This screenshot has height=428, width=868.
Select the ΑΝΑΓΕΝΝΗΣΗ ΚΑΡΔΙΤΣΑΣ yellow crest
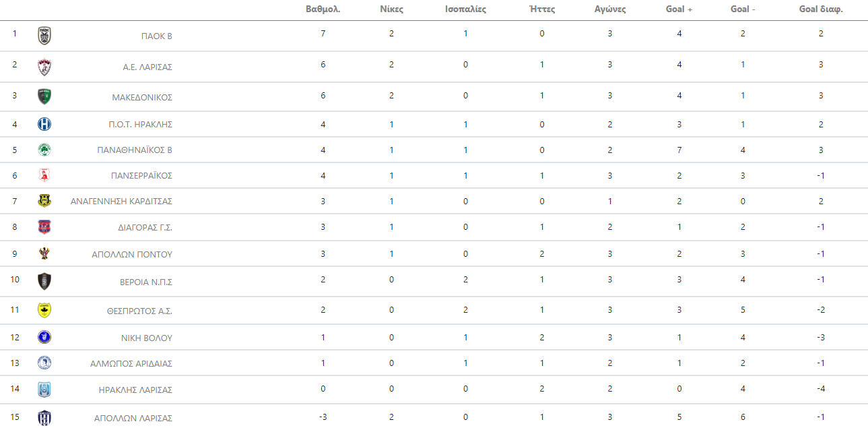(44, 201)
